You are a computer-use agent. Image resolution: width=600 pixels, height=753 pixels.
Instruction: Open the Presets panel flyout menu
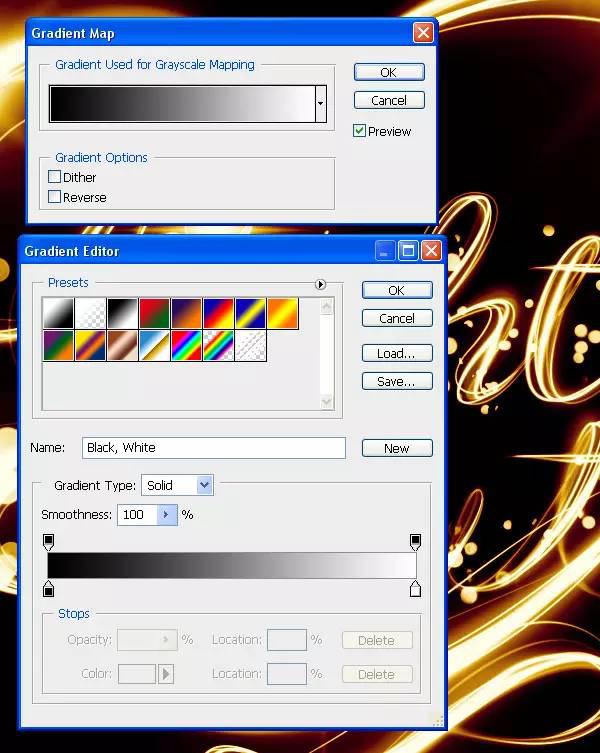[321, 284]
